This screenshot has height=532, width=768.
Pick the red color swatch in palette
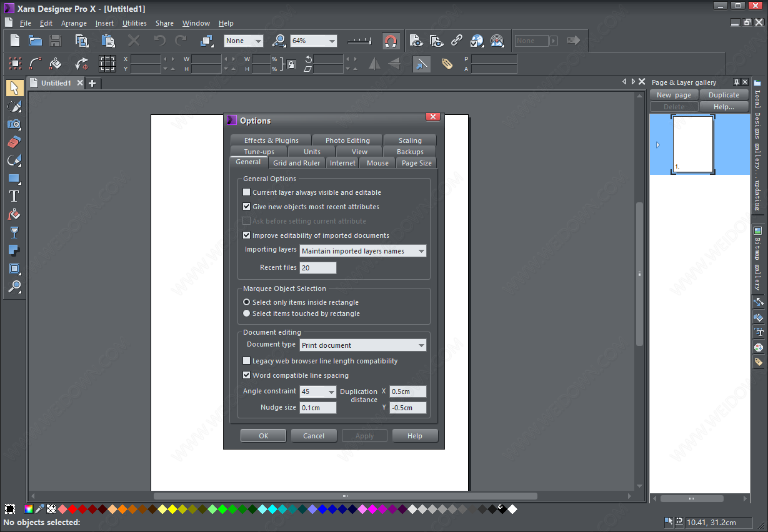coord(72,510)
